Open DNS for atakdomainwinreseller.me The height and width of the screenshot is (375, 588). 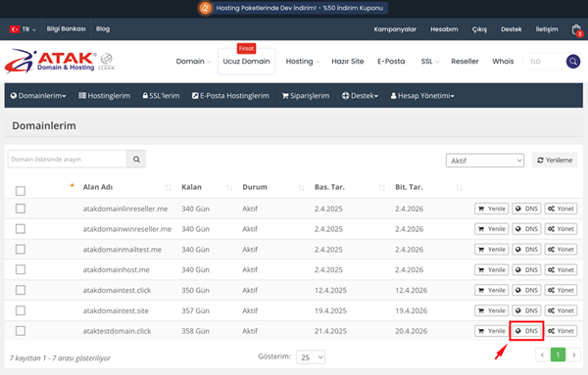click(526, 229)
